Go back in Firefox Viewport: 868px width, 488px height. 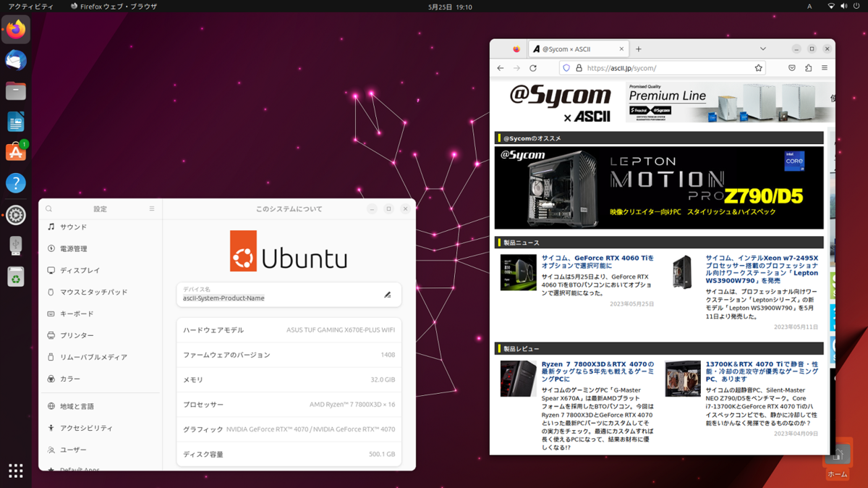(x=501, y=68)
